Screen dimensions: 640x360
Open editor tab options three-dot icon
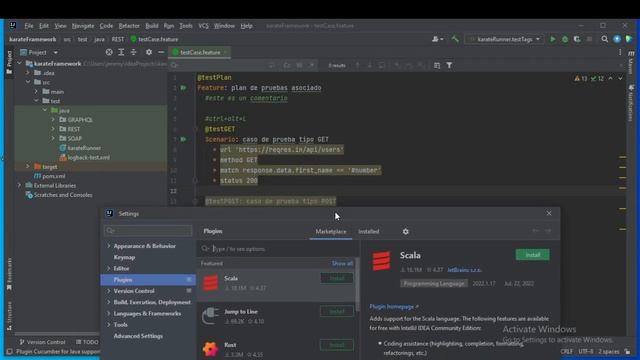pyautogui.click(x=620, y=52)
